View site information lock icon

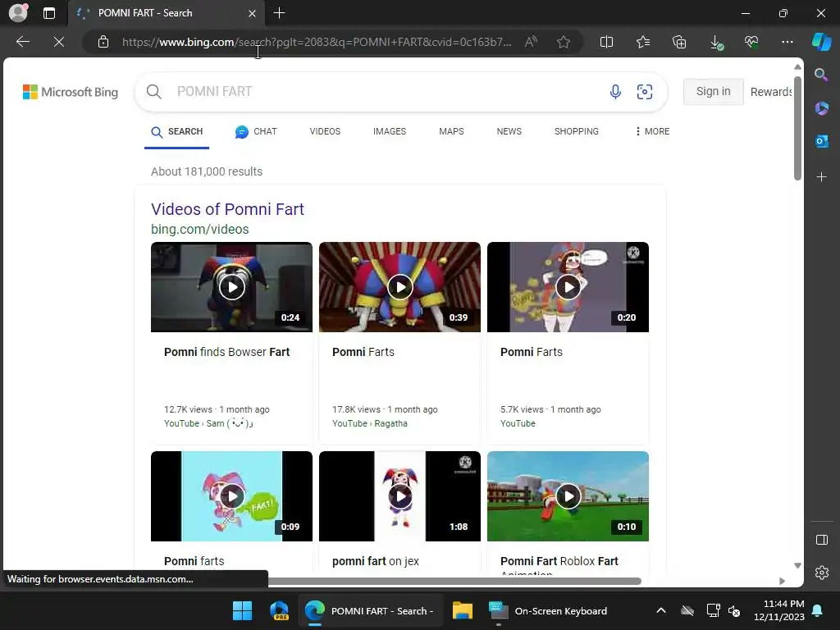(x=103, y=42)
